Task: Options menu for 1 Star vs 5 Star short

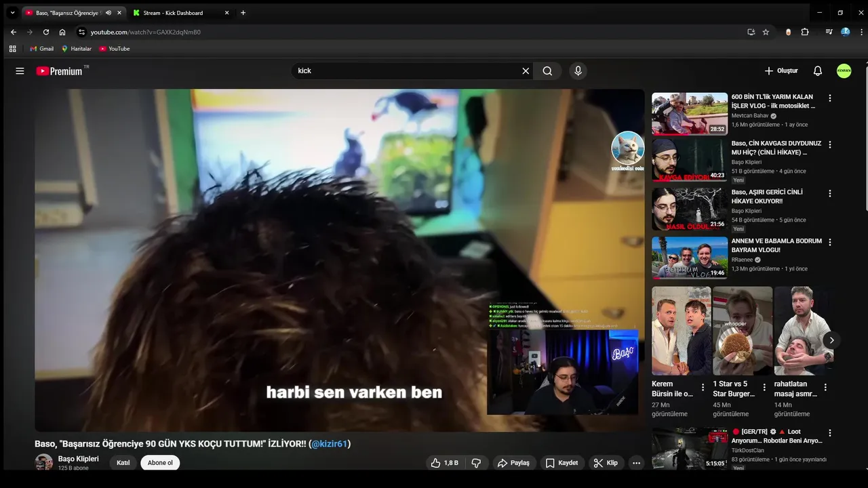Action: [764, 388]
